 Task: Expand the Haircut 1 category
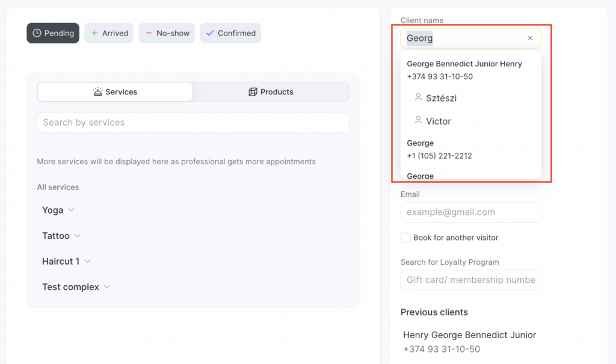point(87,262)
